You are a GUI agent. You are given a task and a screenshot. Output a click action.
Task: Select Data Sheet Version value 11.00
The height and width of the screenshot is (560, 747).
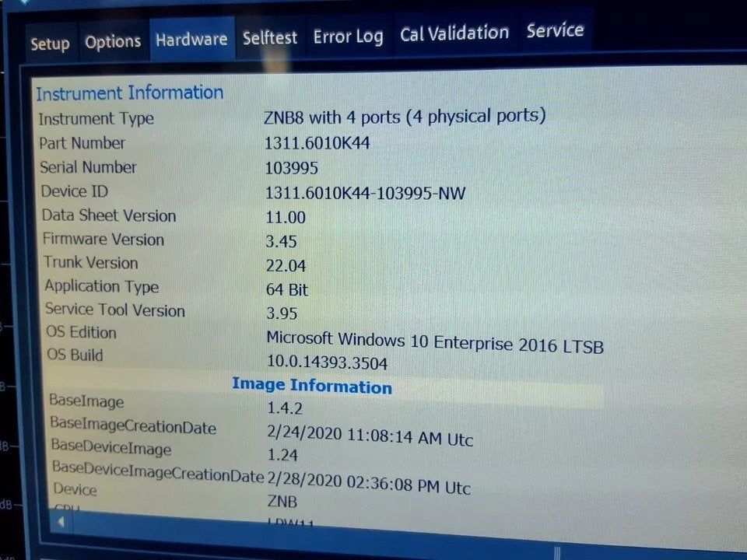pos(286,217)
